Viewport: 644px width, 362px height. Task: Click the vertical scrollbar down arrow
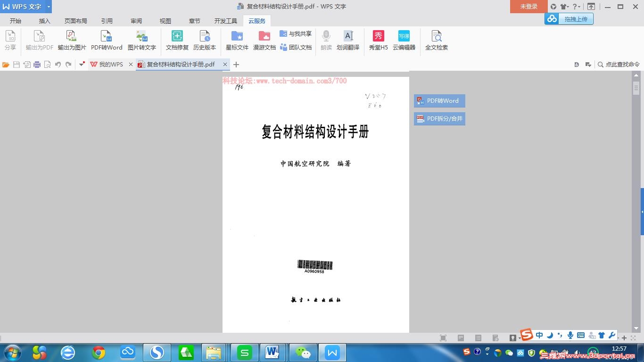(x=636, y=329)
